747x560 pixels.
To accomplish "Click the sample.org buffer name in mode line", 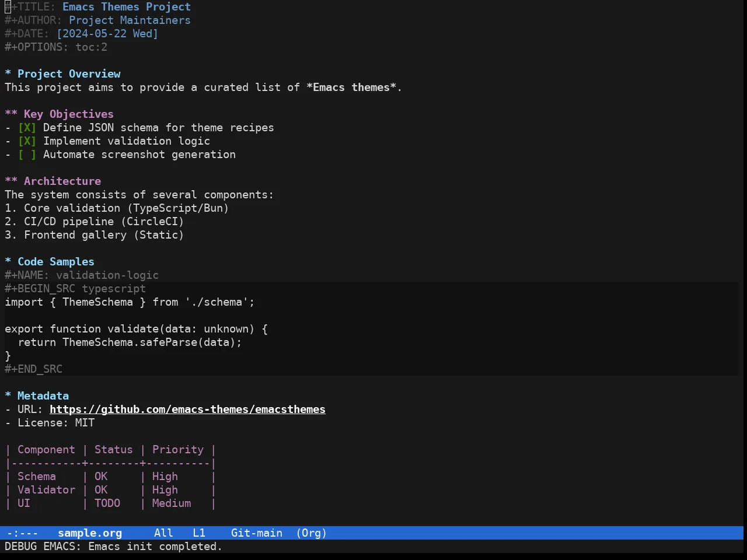I will pyautogui.click(x=90, y=533).
